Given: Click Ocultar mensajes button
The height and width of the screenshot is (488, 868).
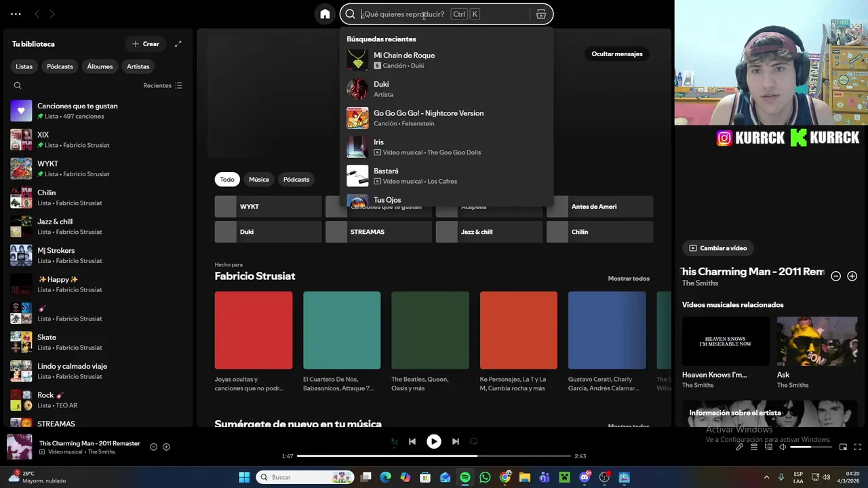Looking at the screenshot, I should tap(617, 54).
